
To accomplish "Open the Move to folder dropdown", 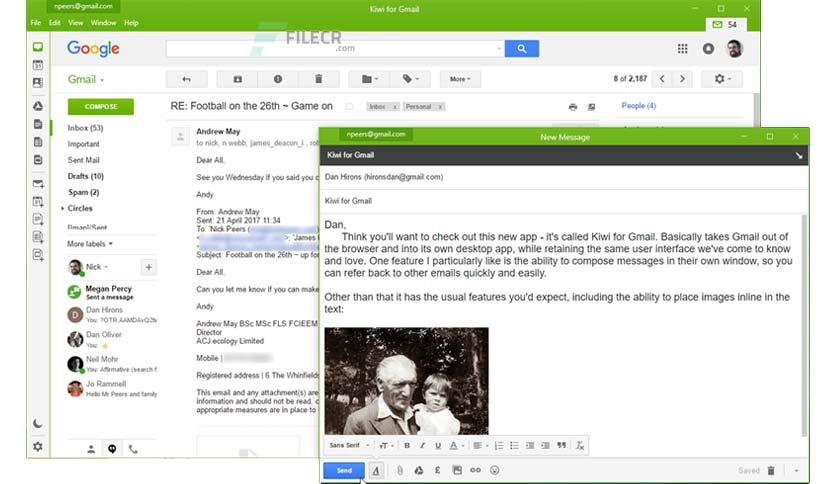I will (369, 79).
